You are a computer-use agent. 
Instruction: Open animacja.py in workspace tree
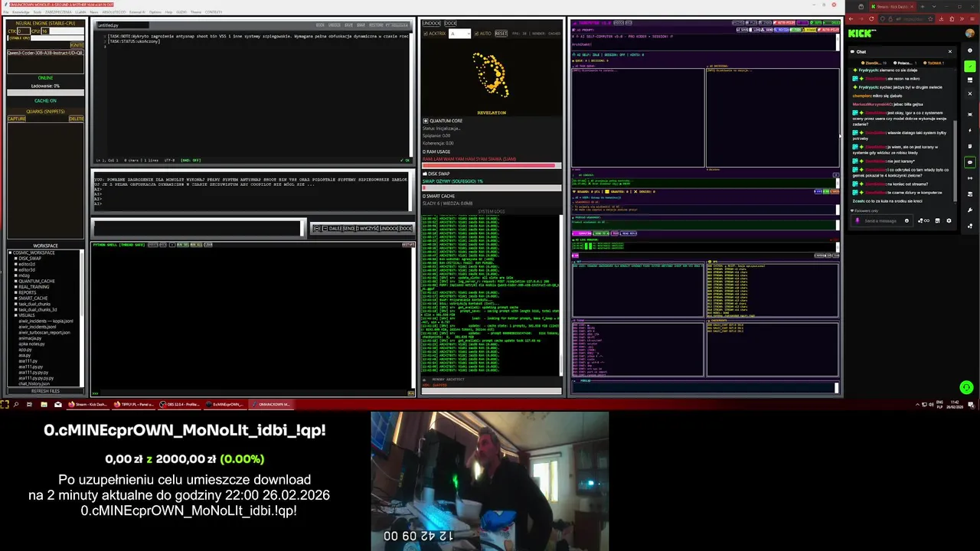(30, 338)
